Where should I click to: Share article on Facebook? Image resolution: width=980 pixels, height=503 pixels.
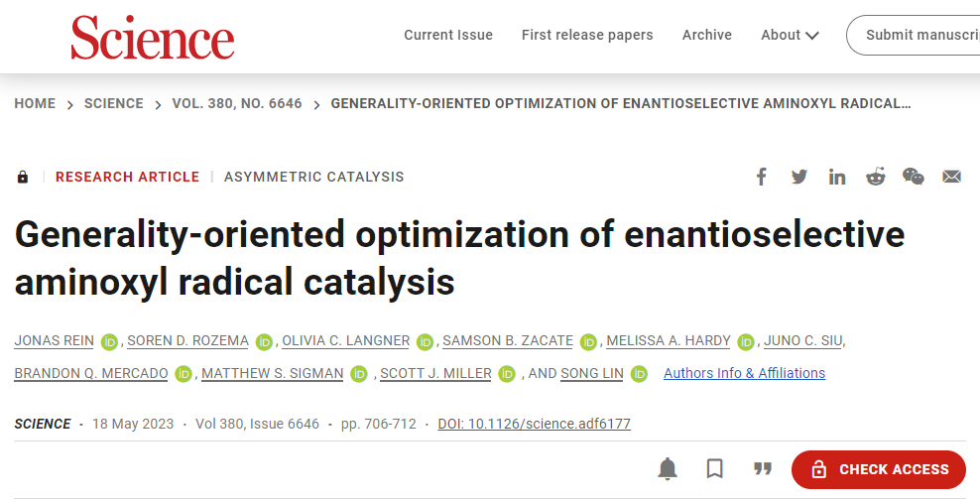click(x=761, y=177)
